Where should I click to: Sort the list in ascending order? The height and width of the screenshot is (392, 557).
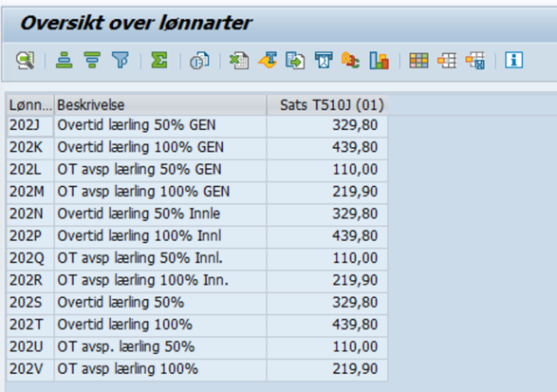point(65,61)
